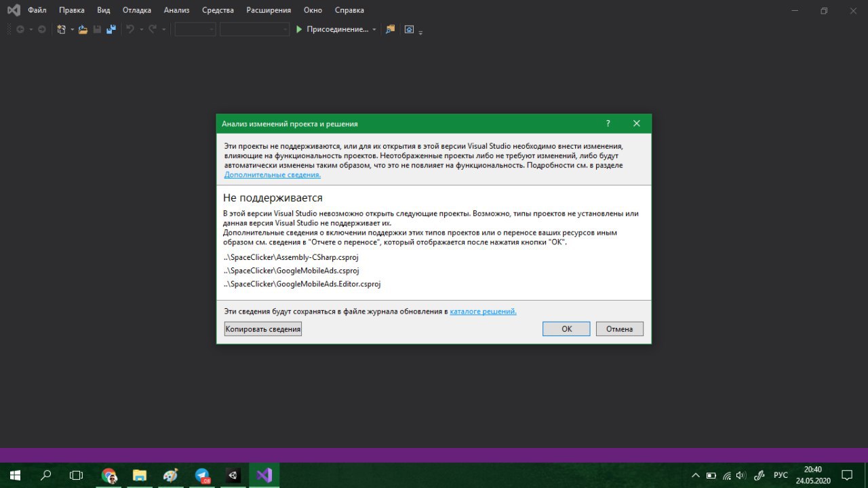Close the project analysis dialog
868x488 pixels.
tap(636, 124)
